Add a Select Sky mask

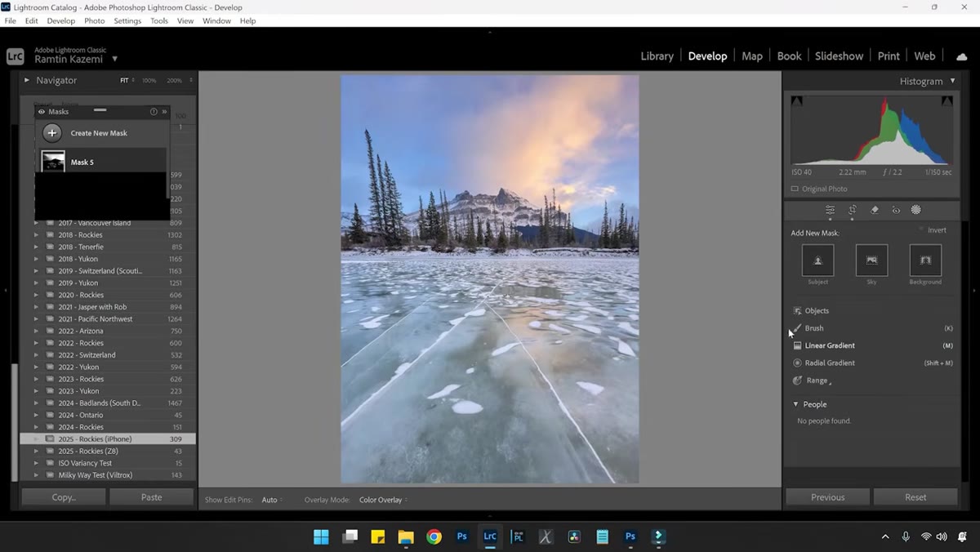click(x=871, y=260)
